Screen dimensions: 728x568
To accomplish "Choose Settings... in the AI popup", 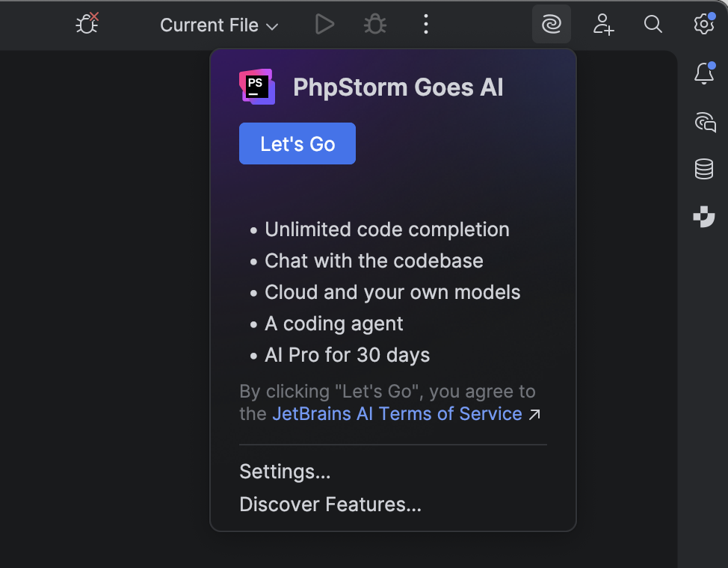I will 285,472.
